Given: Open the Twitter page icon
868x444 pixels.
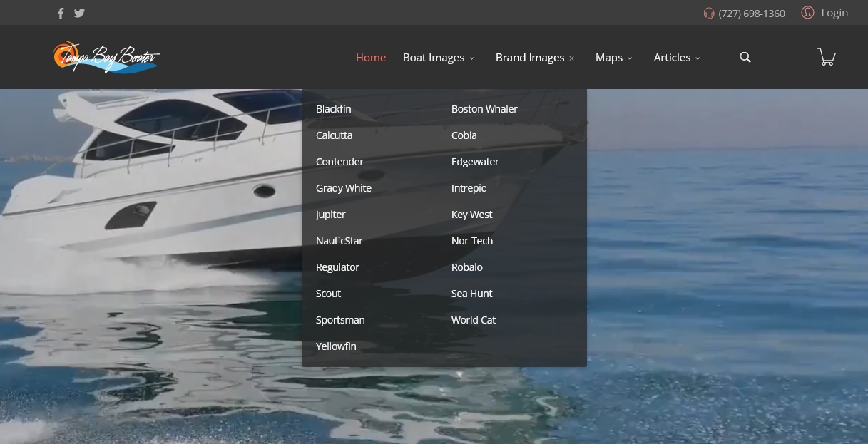Looking at the screenshot, I should point(79,13).
